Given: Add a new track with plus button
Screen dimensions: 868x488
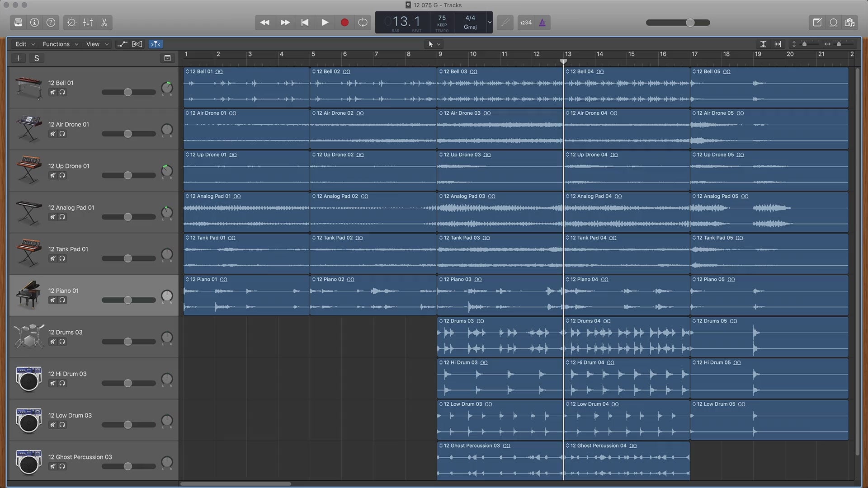Looking at the screenshot, I should [18, 58].
